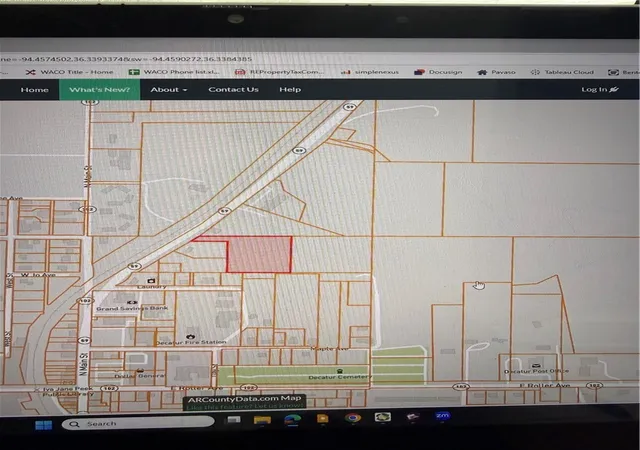The height and width of the screenshot is (450, 640).
Task: Open the WACO Title - Home bookmark
Action: pyautogui.click(x=69, y=72)
